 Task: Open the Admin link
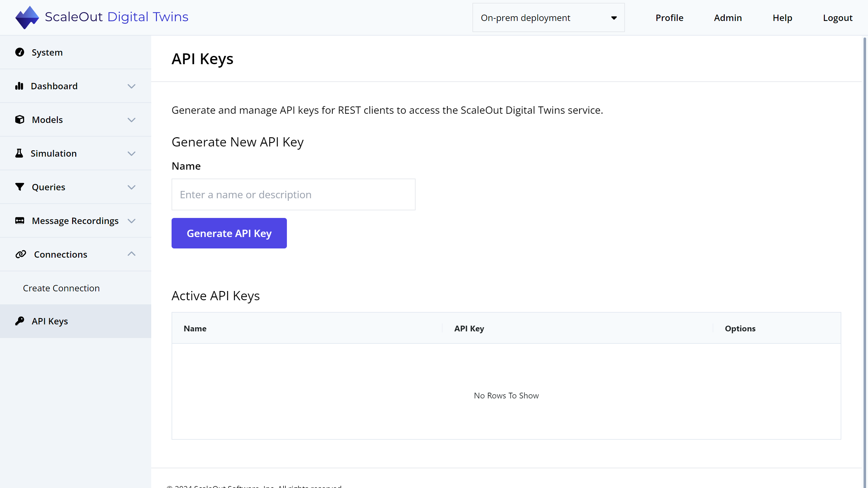[x=728, y=17]
